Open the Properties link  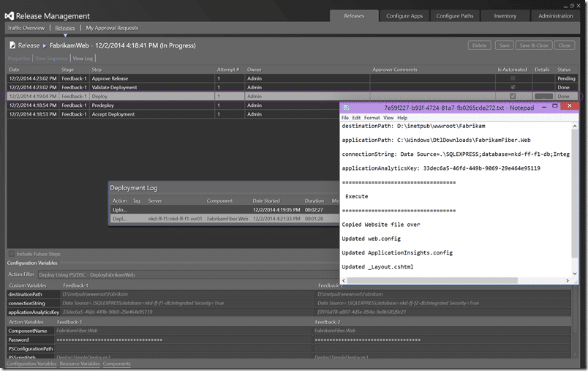tap(19, 59)
